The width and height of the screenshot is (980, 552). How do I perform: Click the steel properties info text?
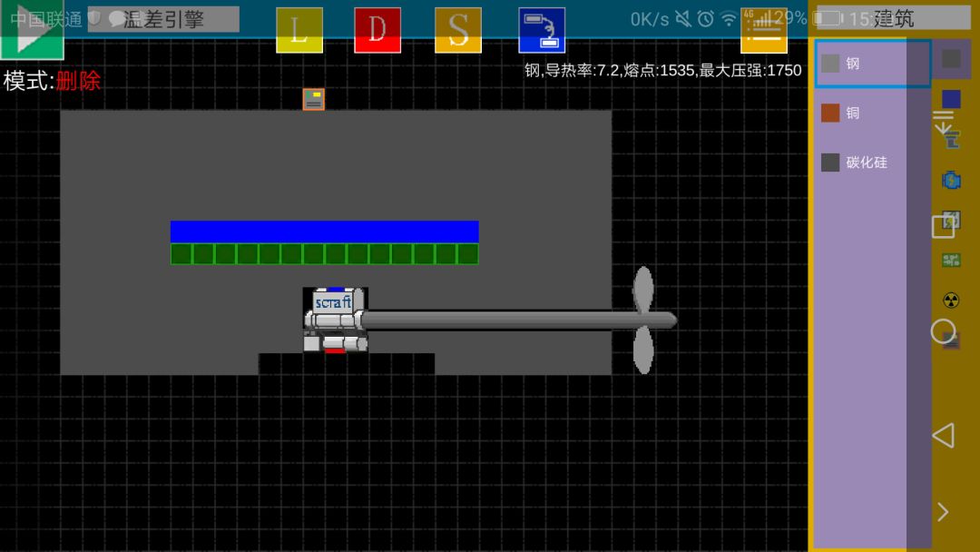point(663,70)
